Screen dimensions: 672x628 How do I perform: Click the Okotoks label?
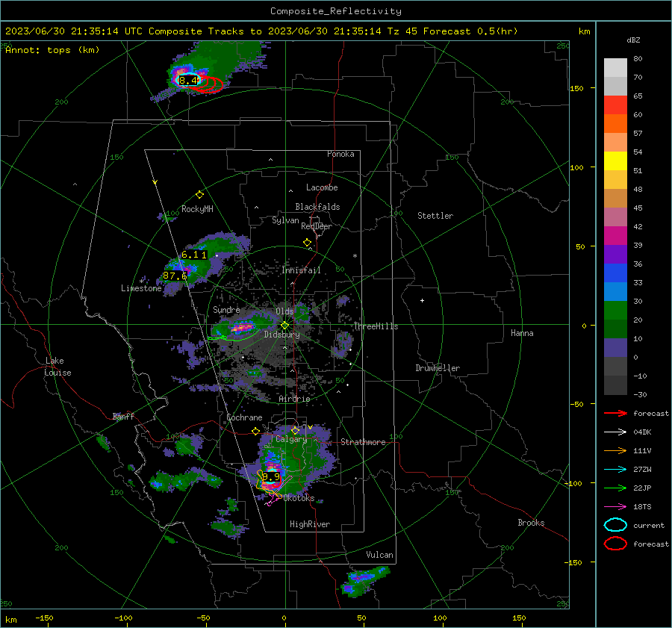299,498
